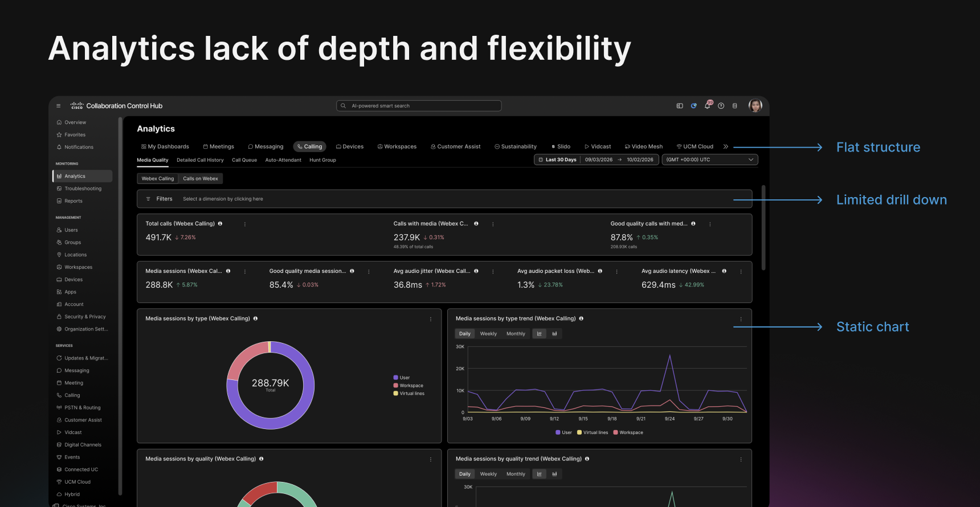Show info for Total calls (Webex Calling)
The height and width of the screenshot is (507, 980).
[220, 224]
